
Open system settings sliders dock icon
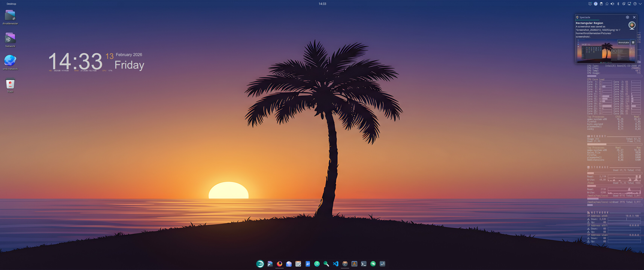tap(382, 264)
